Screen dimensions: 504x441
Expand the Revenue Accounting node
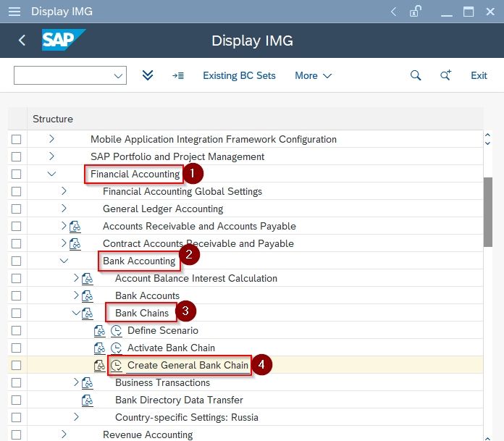[64, 434]
